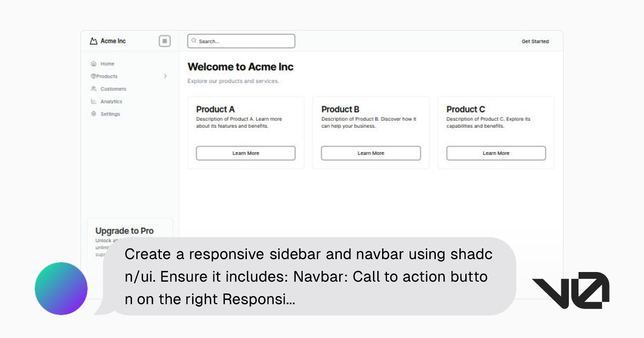The height and width of the screenshot is (338, 644).
Task: Click Learn More under Product B
Action: tap(371, 153)
